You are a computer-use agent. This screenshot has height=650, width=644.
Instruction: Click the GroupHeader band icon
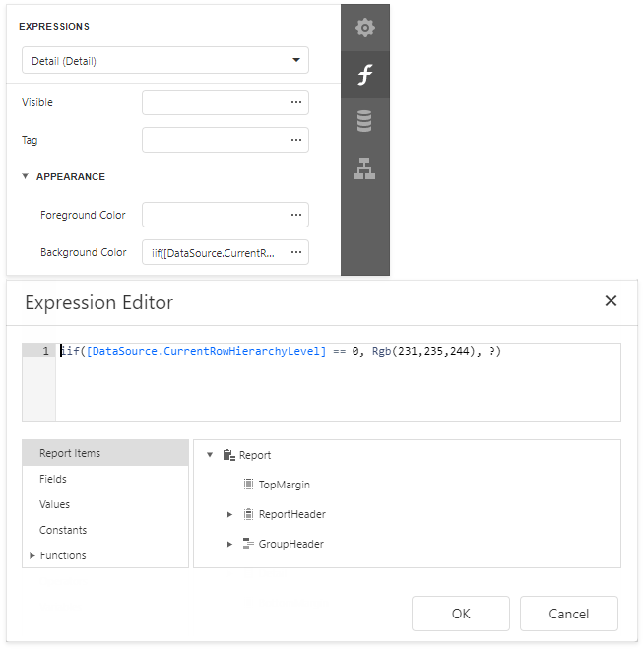[248, 544]
